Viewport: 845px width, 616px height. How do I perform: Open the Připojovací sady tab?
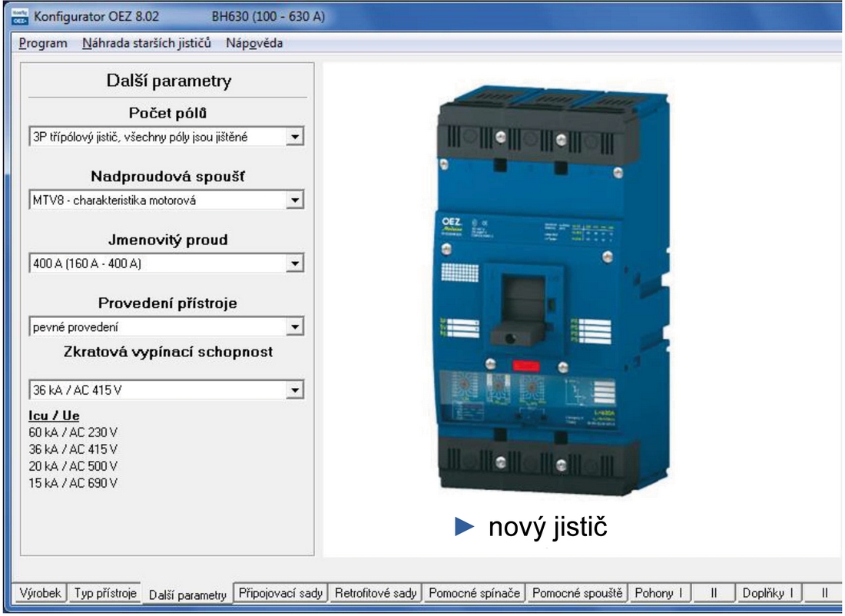click(x=280, y=593)
